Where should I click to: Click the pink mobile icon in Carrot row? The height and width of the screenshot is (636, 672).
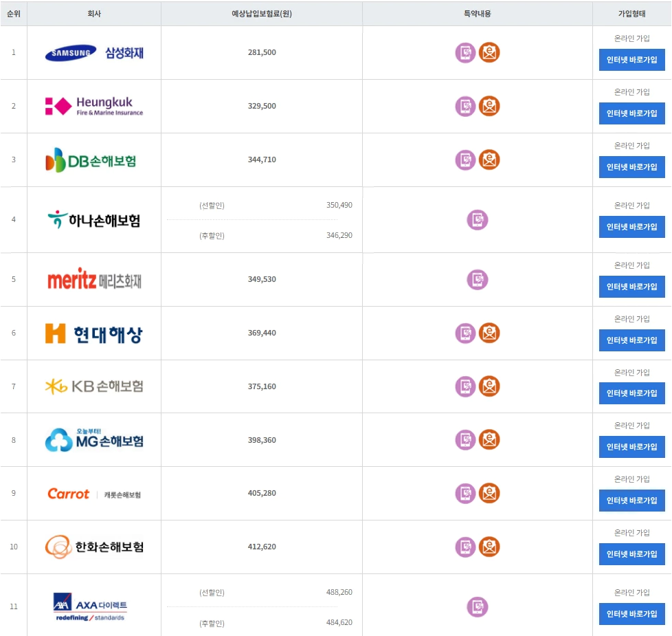tap(465, 493)
